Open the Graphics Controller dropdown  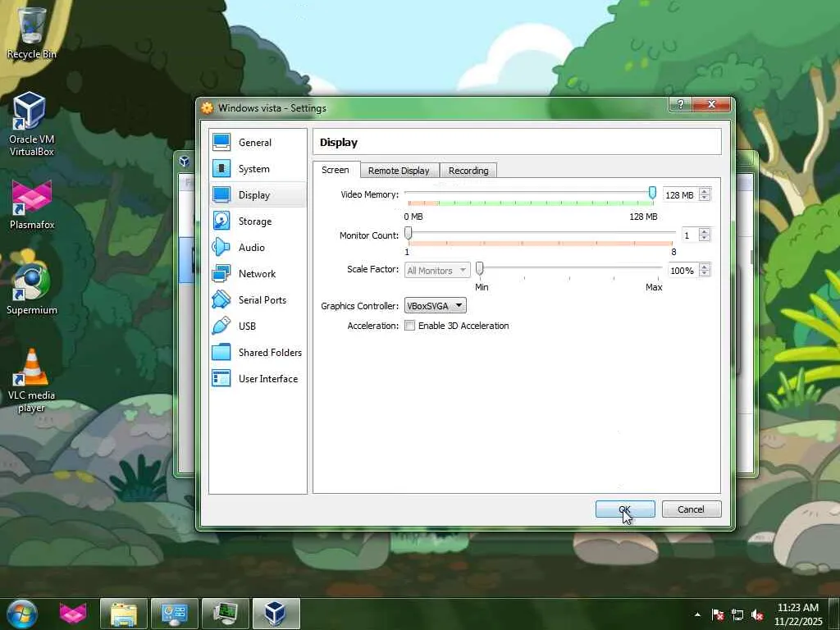[435, 306]
